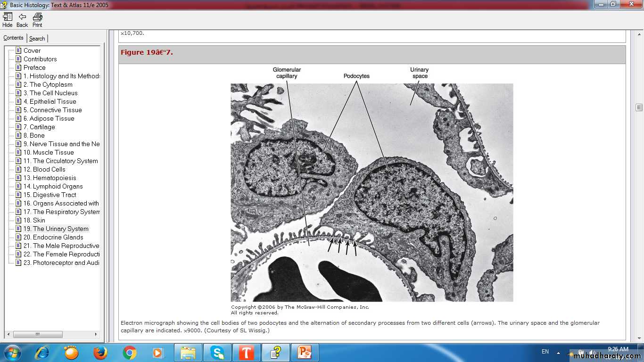Switch to PowerPoint in the taskbar
The width and height of the screenshot is (644, 362).
(305, 353)
